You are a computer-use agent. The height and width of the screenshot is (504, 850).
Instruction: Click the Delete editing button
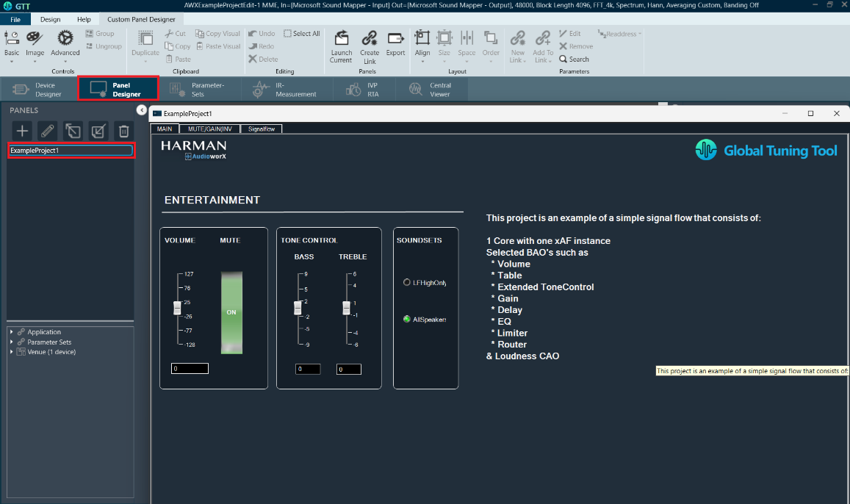click(263, 60)
